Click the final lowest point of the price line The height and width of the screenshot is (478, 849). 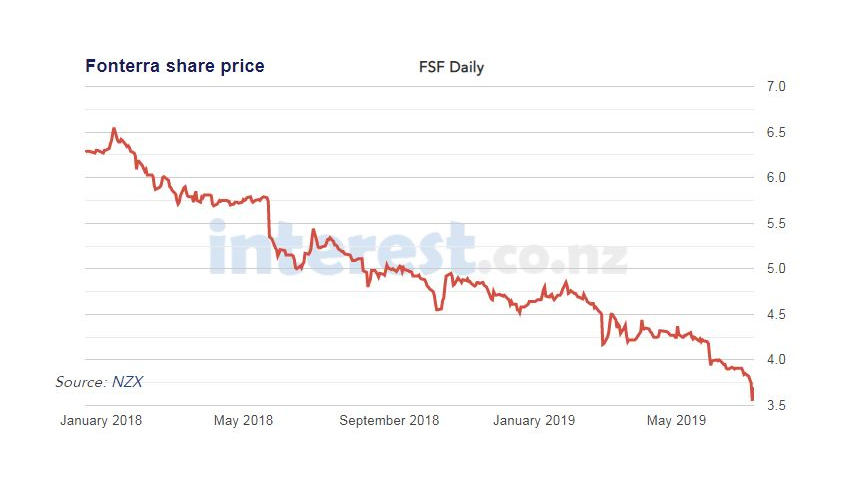pos(752,400)
